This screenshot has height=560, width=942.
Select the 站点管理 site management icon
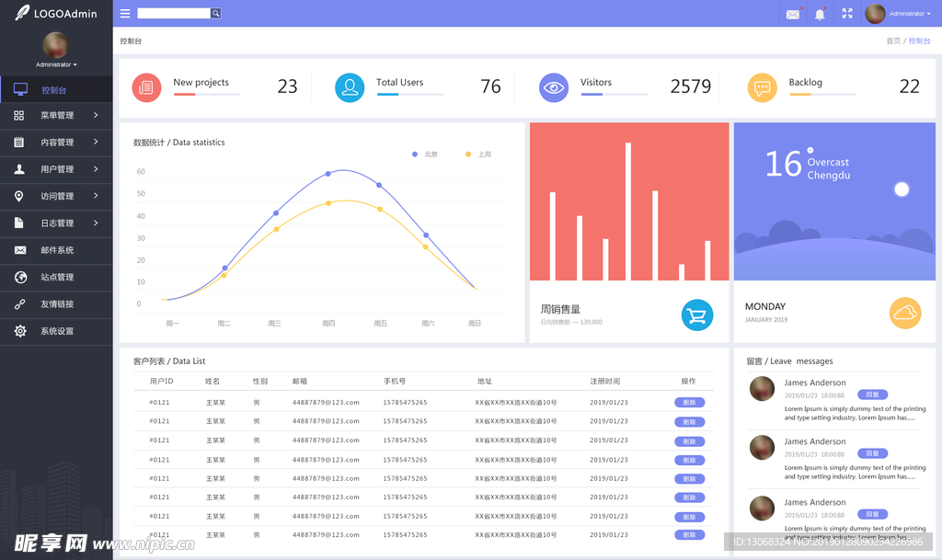point(21,277)
